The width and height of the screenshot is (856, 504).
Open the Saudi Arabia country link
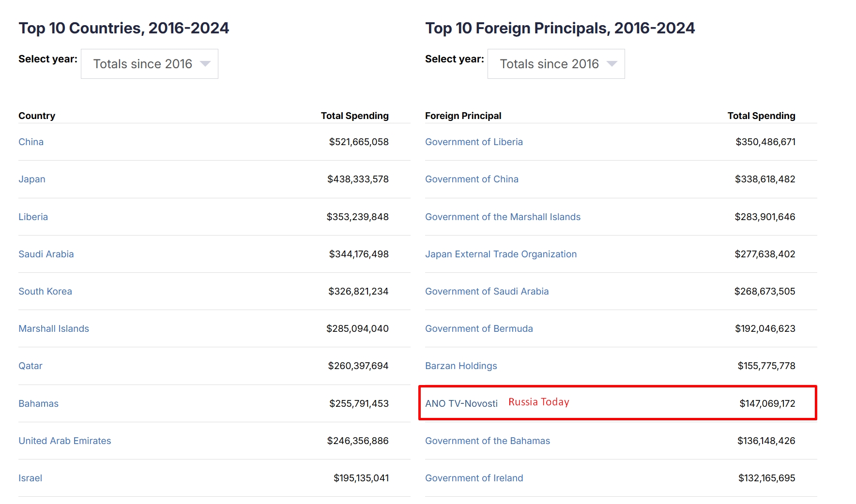pyautogui.click(x=46, y=254)
